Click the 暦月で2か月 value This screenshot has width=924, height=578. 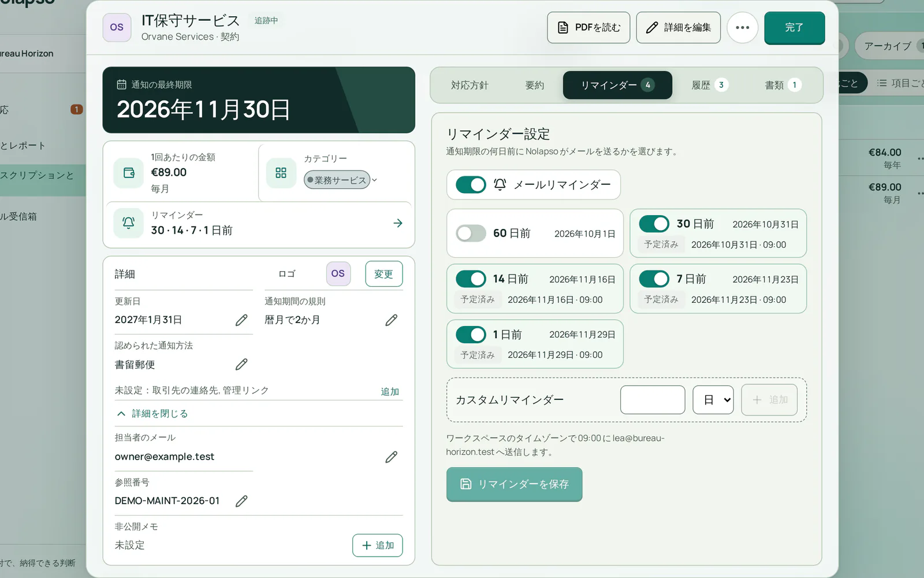click(292, 320)
